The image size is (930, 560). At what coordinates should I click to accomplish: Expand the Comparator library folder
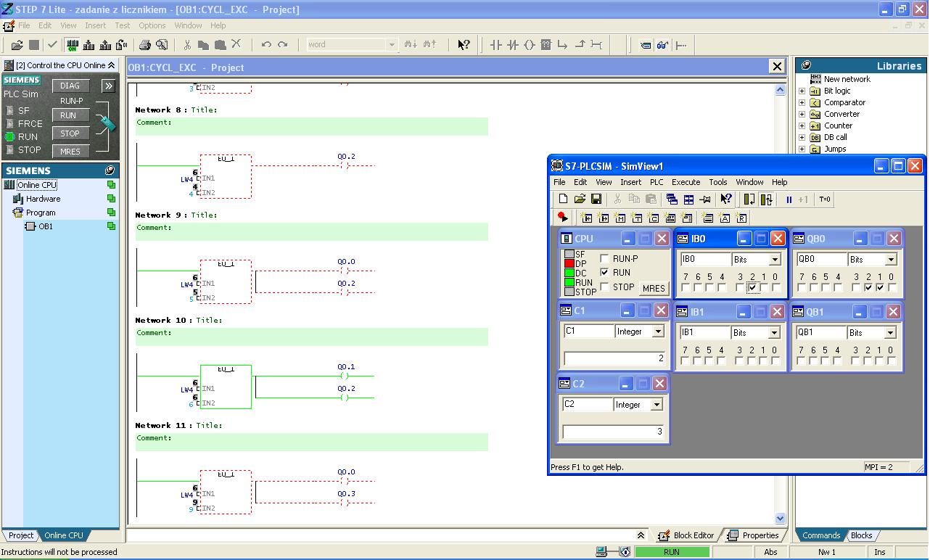point(802,102)
